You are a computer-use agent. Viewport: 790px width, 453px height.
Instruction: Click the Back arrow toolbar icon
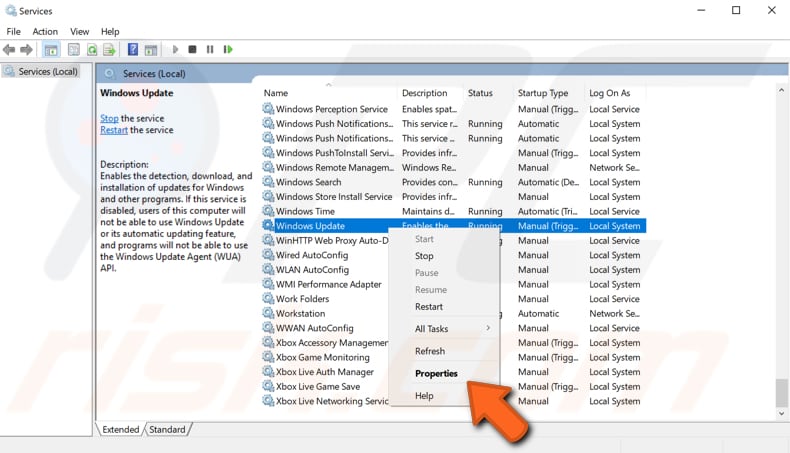pos(9,49)
